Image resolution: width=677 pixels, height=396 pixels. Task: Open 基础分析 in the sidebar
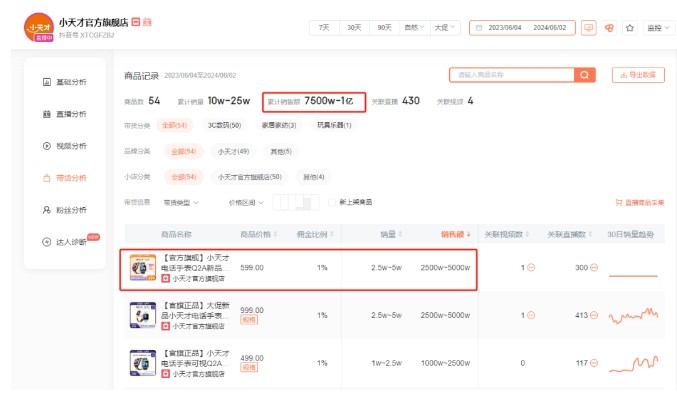[65, 82]
